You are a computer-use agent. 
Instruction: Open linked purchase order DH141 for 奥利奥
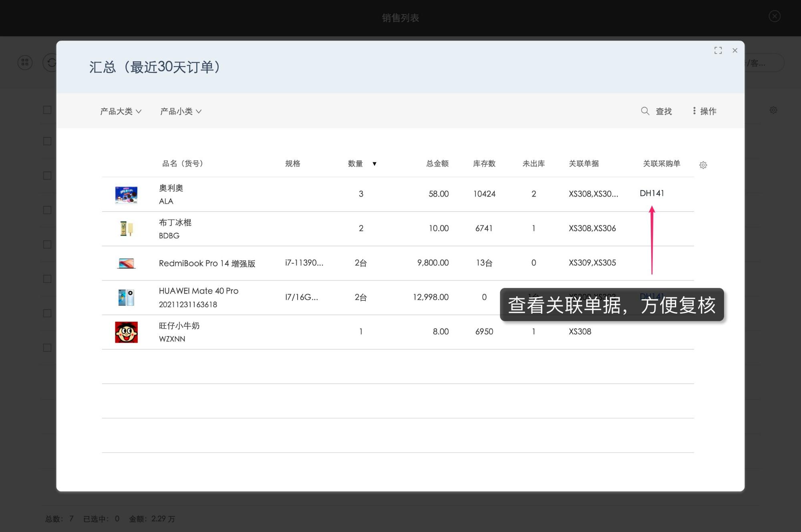point(652,193)
